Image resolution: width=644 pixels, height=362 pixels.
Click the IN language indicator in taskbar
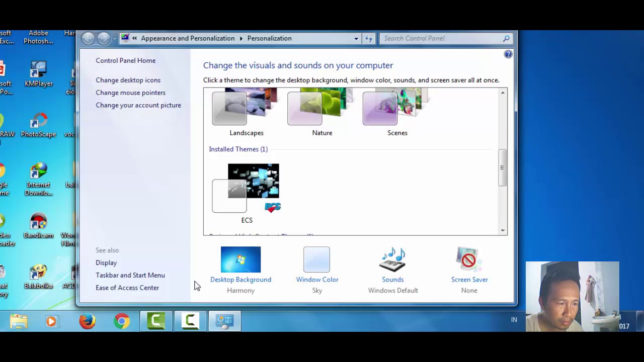[x=514, y=320]
